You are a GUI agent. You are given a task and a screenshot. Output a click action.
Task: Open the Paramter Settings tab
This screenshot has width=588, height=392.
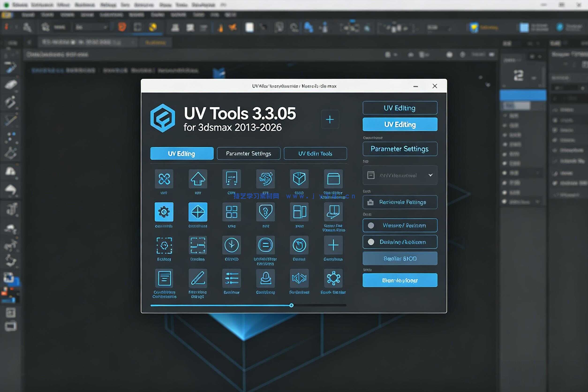click(x=249, y=154)
